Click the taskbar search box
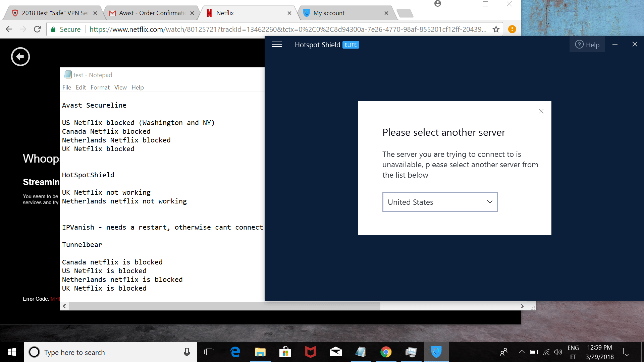 111,352
